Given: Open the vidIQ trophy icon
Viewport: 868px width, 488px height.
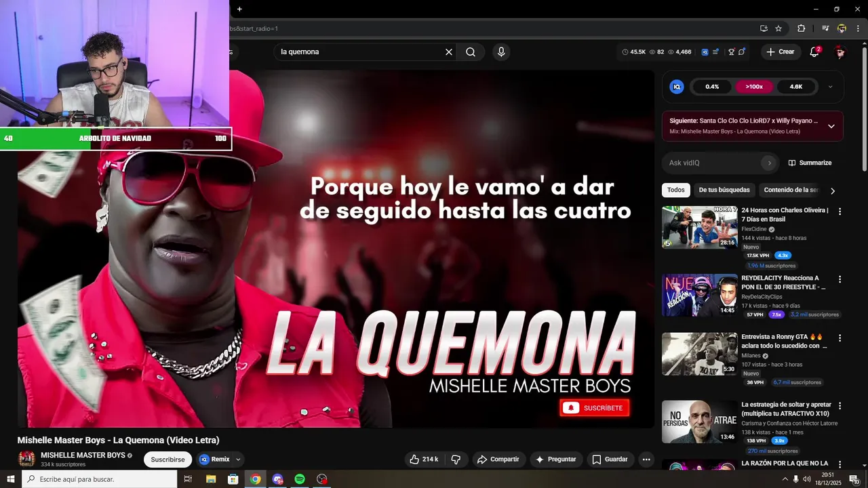Looking at the screenshot, I should (x=732, y=52).
